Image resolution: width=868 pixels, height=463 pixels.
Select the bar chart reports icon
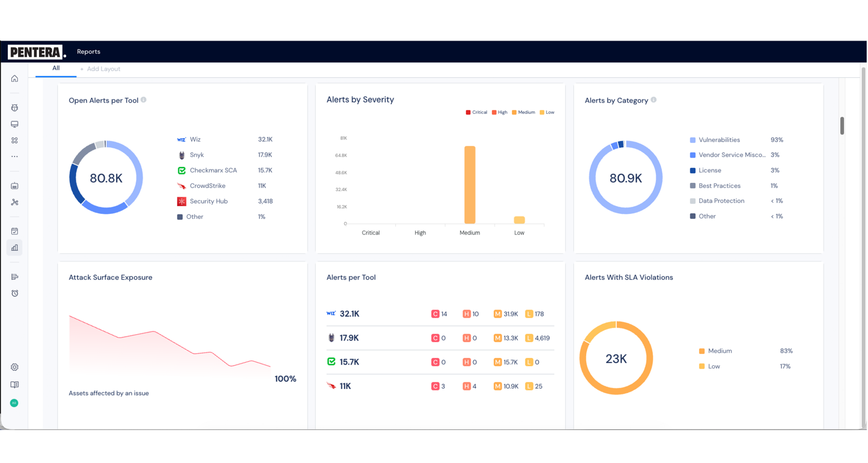pyautogui.click(x=15, y=248)
